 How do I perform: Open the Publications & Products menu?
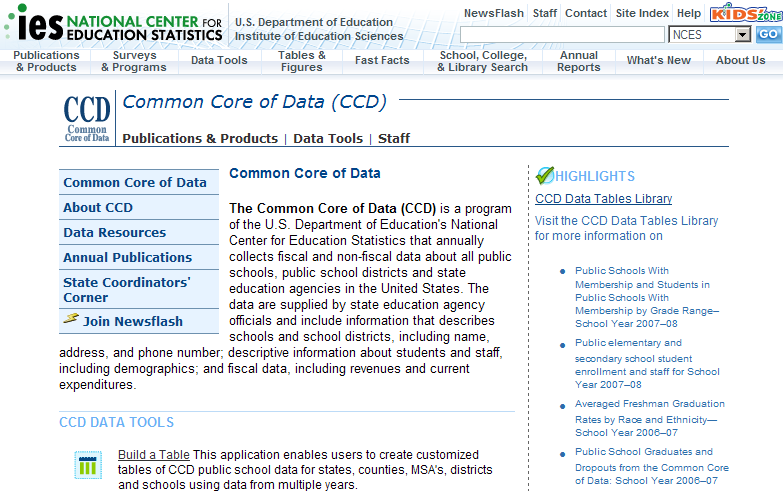pyautogui.click(x=47, y=61)
